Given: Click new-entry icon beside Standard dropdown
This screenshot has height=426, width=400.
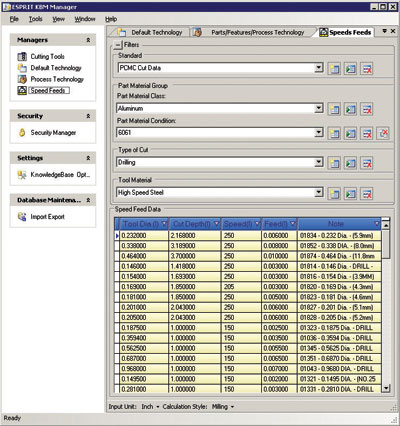Looking at the screenshot, I should [334, 69].
